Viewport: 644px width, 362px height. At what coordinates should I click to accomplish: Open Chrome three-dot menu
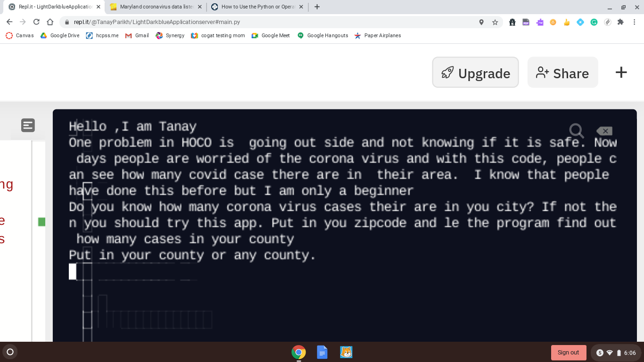click(x=635, y=22)
